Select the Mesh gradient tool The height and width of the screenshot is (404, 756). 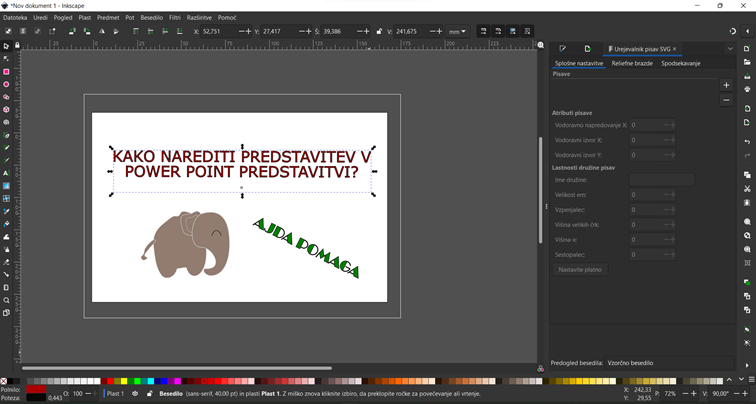[x=6, y=199]
